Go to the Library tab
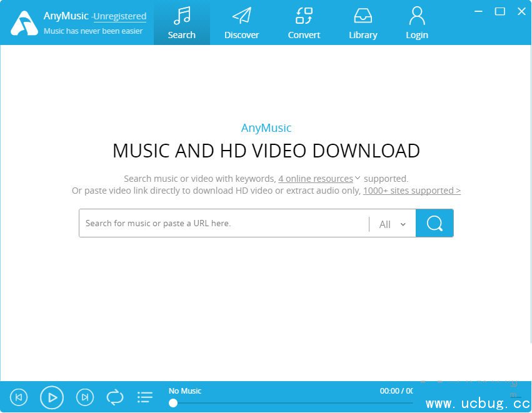The image size is (532, 413). 363,23
